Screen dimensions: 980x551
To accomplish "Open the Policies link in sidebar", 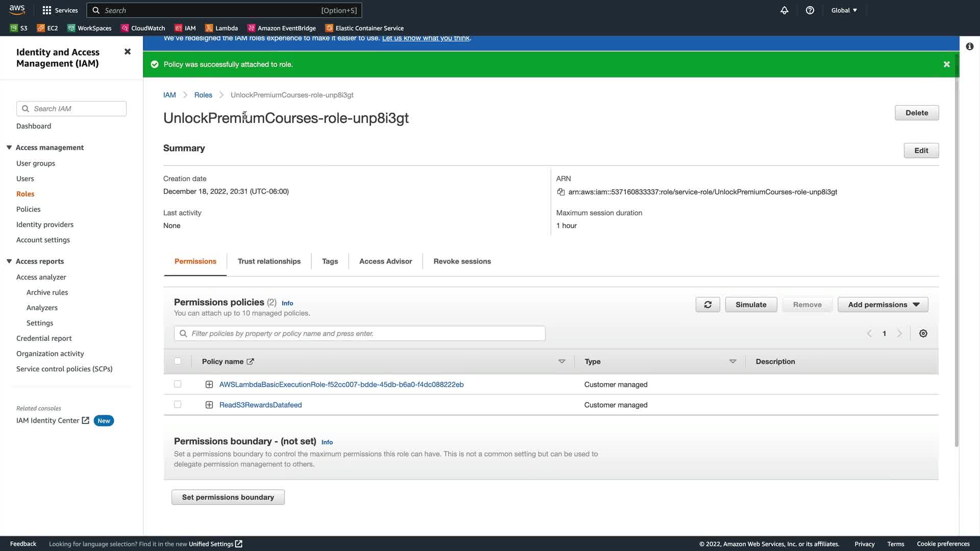I will [x=28, y=209].
